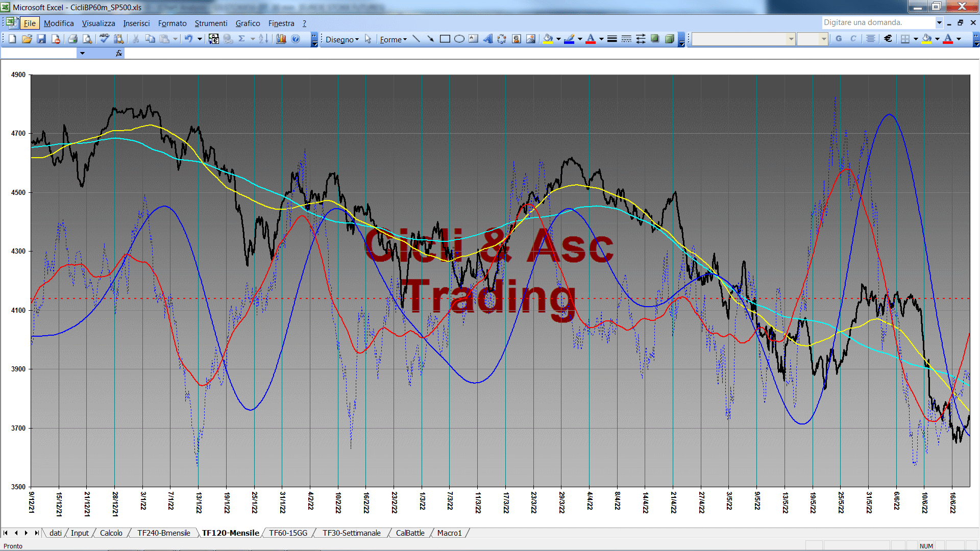Open the help question history dropdown

(x=939, y=22)
